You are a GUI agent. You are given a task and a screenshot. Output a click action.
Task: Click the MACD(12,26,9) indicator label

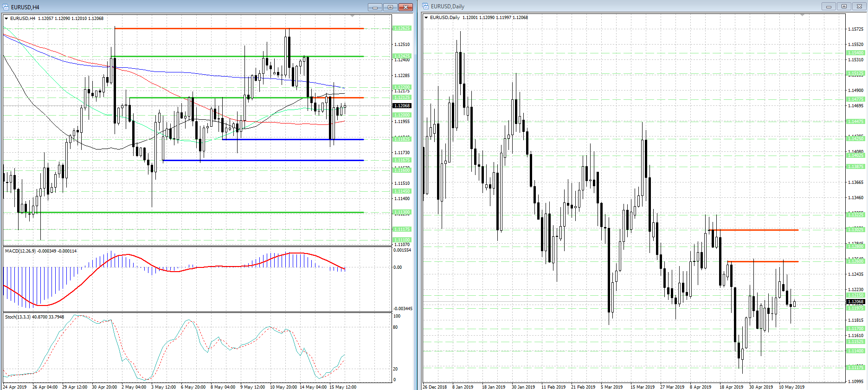41,251
